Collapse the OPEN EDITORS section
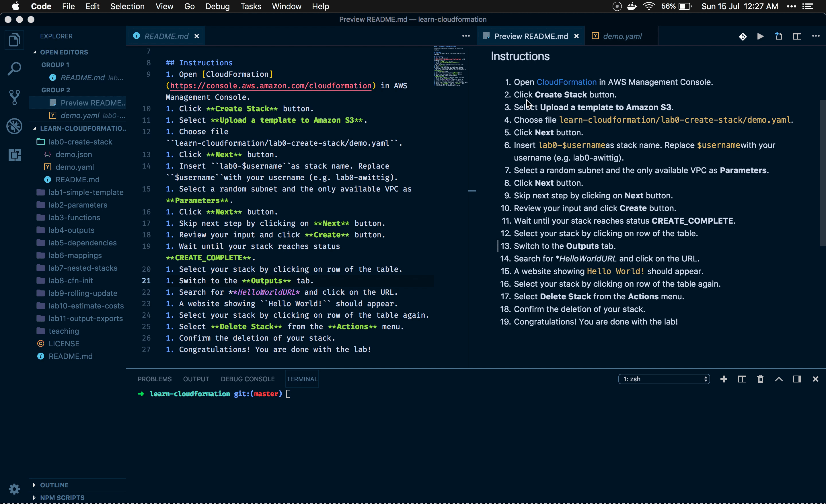The width and height of the screenshot is (826, 504). (64, 52)
